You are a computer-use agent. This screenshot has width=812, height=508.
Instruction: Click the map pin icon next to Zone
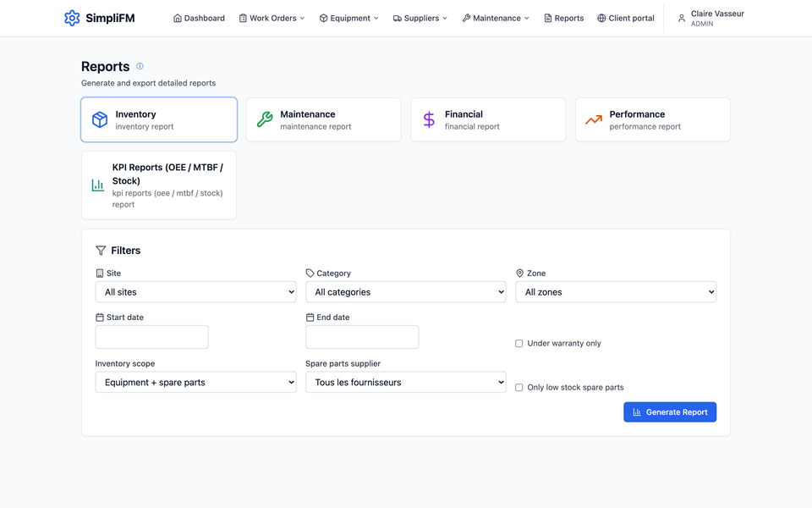(520, 273)
